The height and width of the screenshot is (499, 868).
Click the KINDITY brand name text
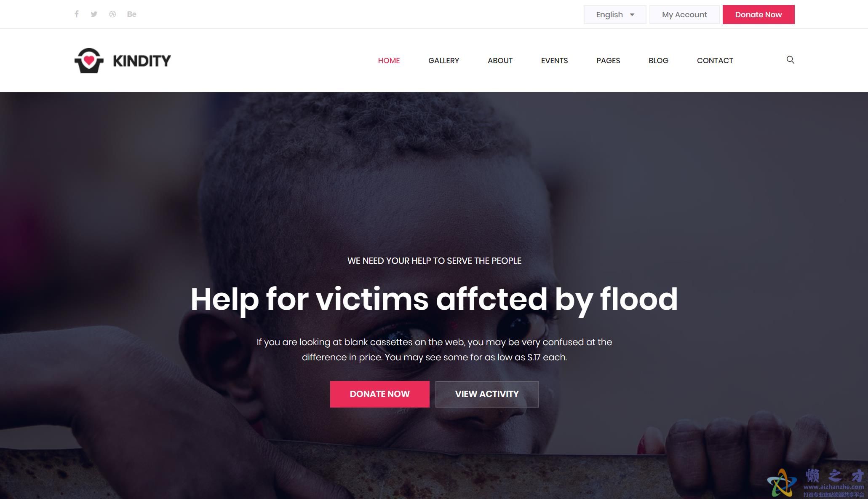[142, 61]
